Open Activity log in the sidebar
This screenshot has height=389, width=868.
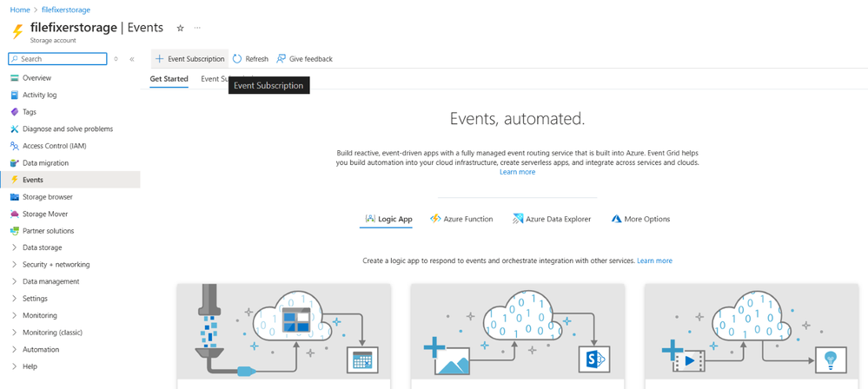click(x=70, y=96)
